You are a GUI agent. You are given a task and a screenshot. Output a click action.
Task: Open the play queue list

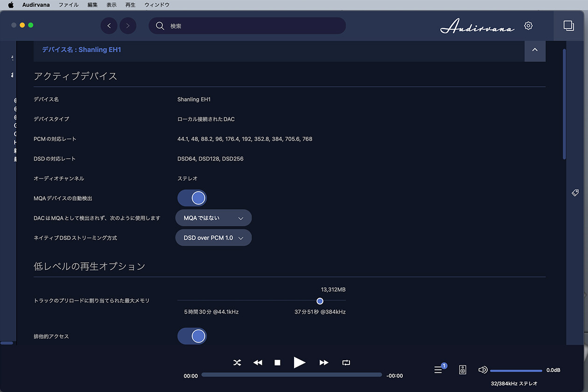439,369
